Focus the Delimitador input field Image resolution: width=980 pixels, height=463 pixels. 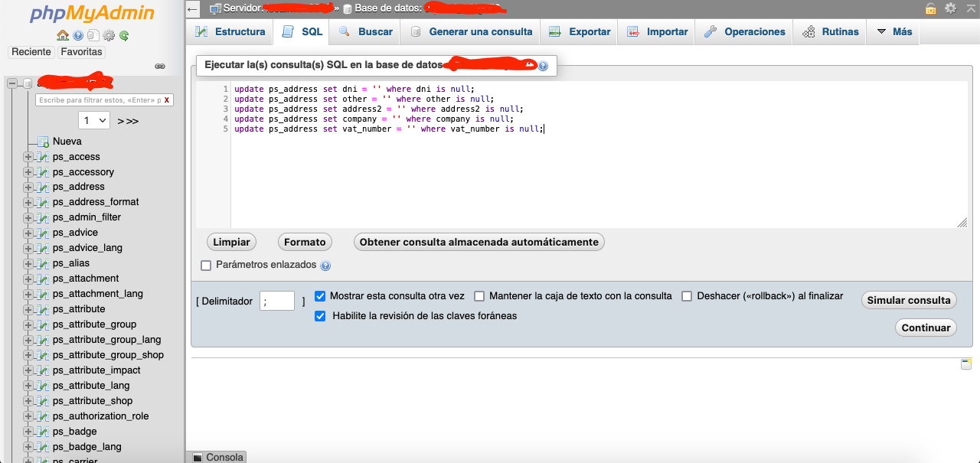(277, 301)
